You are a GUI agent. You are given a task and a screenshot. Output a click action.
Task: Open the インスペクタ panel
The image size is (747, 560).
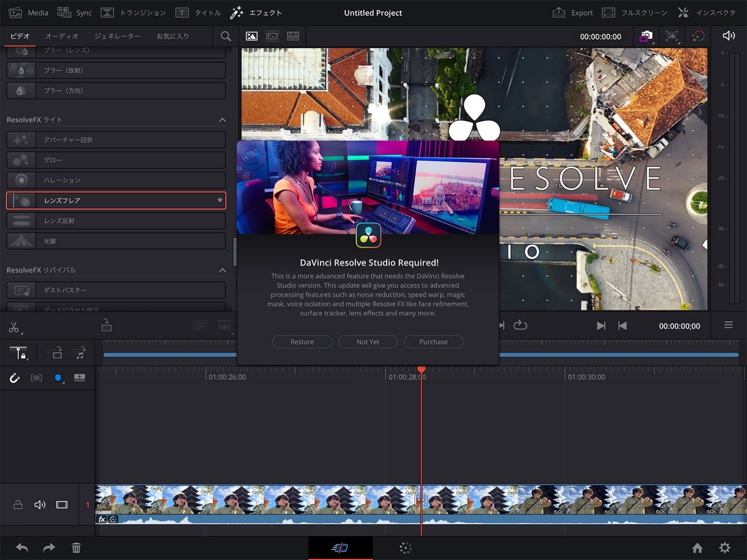(x=707, y=13)
